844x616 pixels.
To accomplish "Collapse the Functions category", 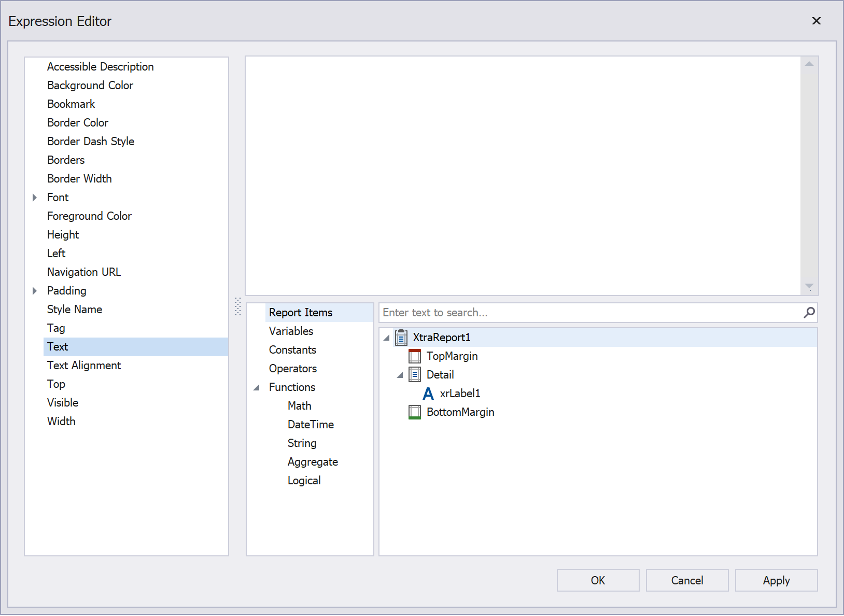I will 256,387.
